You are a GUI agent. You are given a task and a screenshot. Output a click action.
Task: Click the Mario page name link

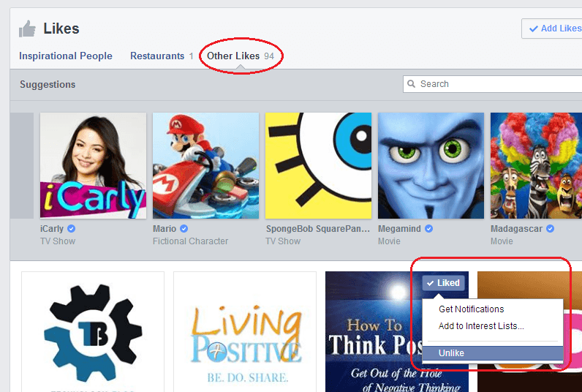point(165,229)
